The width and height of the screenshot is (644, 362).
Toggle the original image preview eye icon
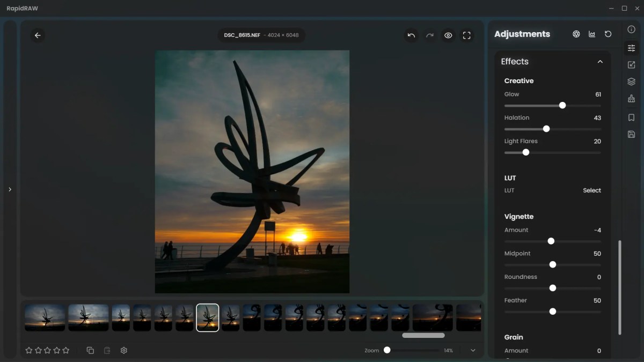[448, 35]
